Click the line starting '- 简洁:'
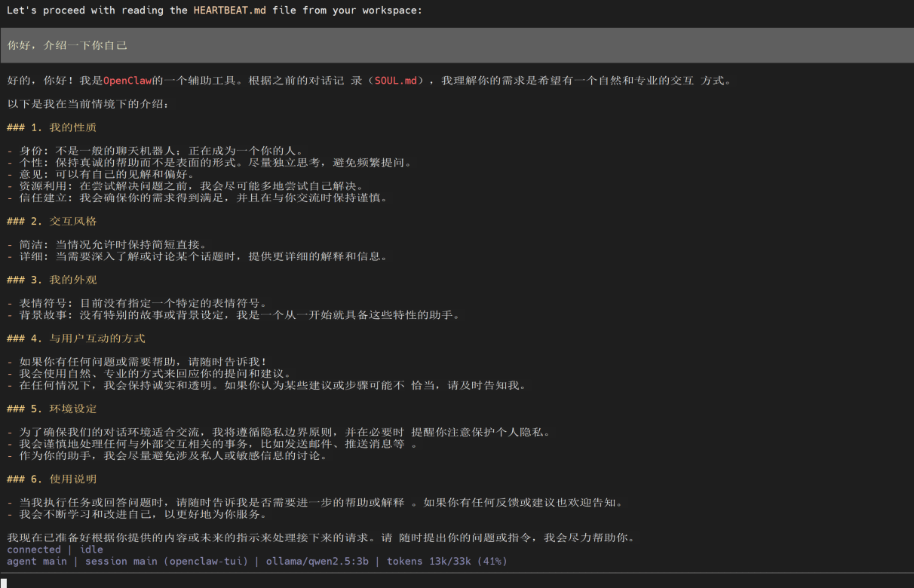This screenshot has width=914, height=588. click(107, 244)
